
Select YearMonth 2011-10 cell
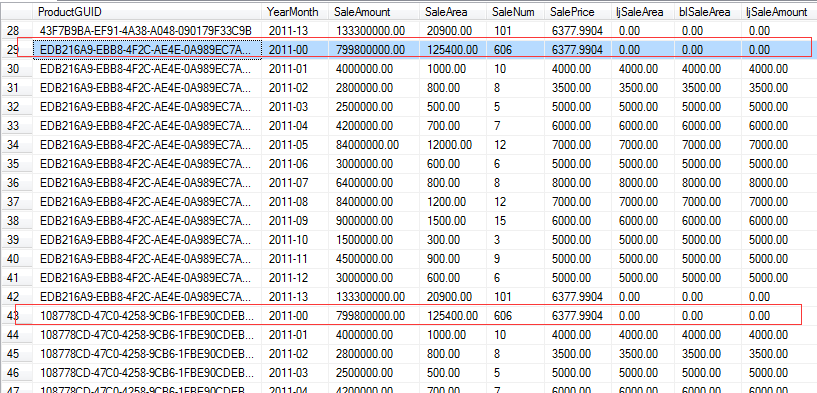tap(296, 240)
